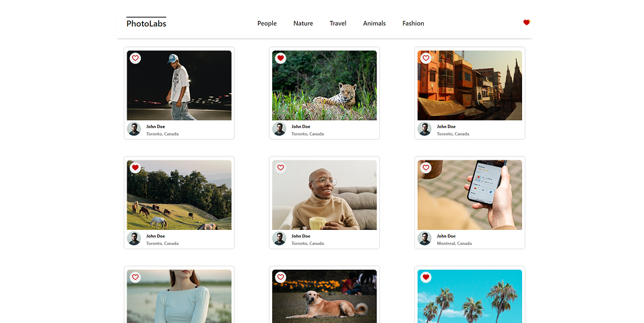Screen dimensions: 644x323
Task: Click the Montreal, Canada location text
Action: tap(454, 243)
